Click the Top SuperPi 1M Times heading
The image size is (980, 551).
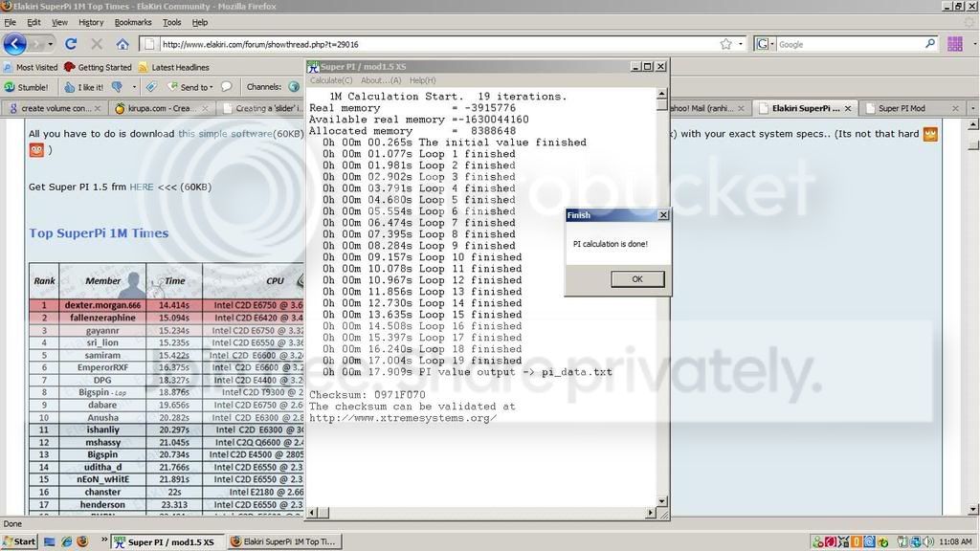click(x=99, y=233)
